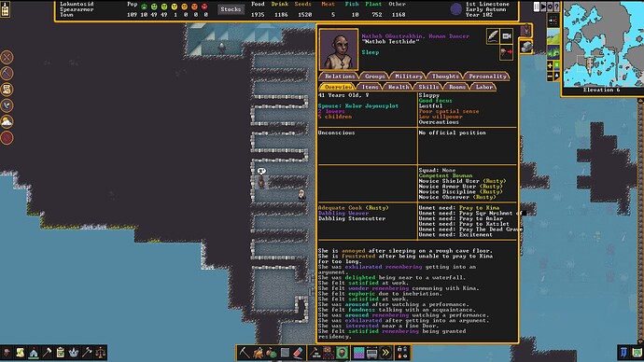Click the world minimap
The height and width of the screenshot is (362, 644).
pos(603,44)
